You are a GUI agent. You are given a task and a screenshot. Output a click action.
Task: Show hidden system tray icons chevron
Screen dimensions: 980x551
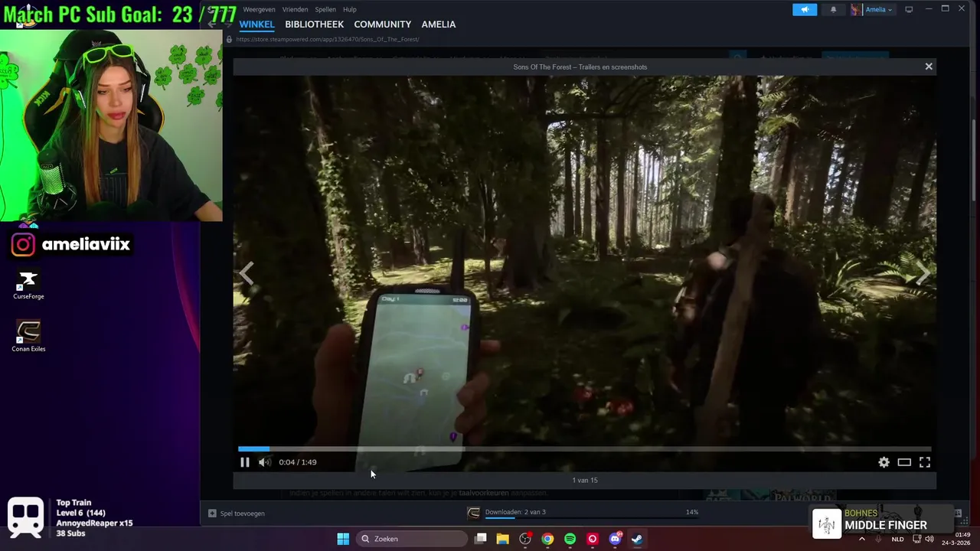coord(862,539)
